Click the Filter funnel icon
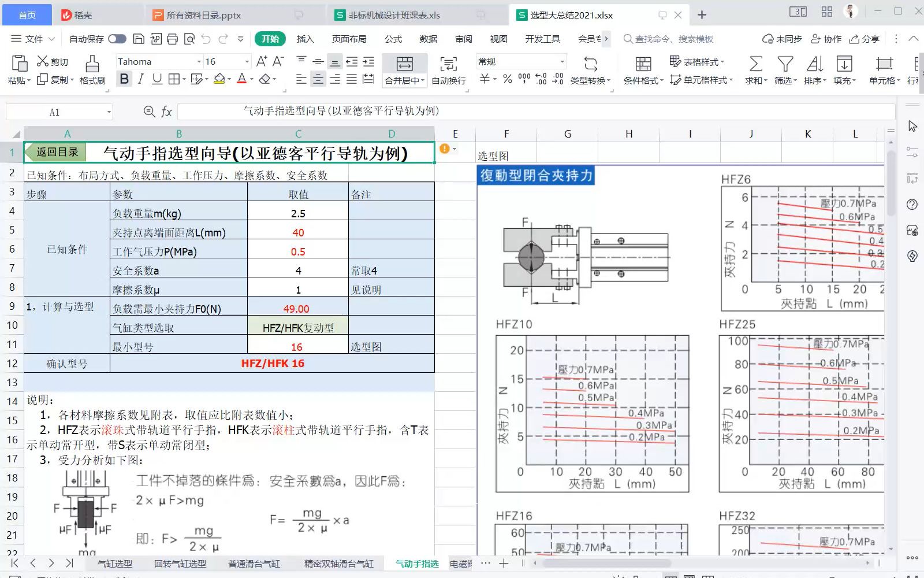Image resolution: width=924 pixels, height=578 pixels. pos(785,64)
